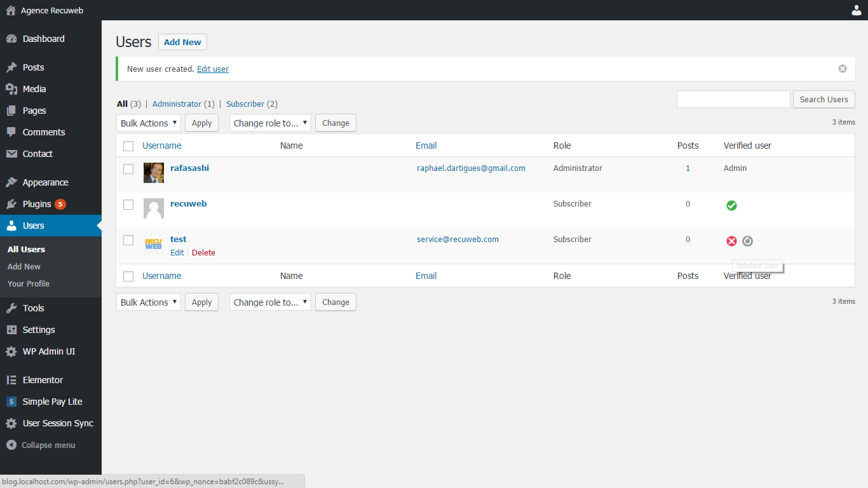
Task: Click the home icon beside Agence Recuweb
Action: 11,10
